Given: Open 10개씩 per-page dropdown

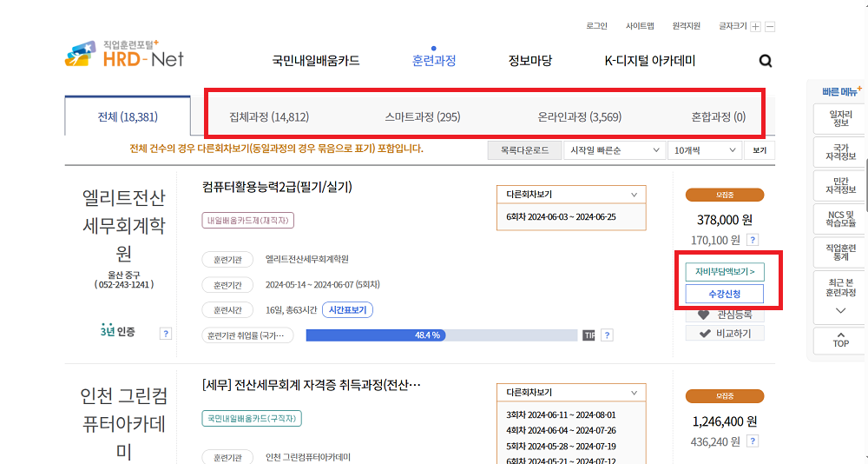Looking at the screenshot, I should (704, 150).
